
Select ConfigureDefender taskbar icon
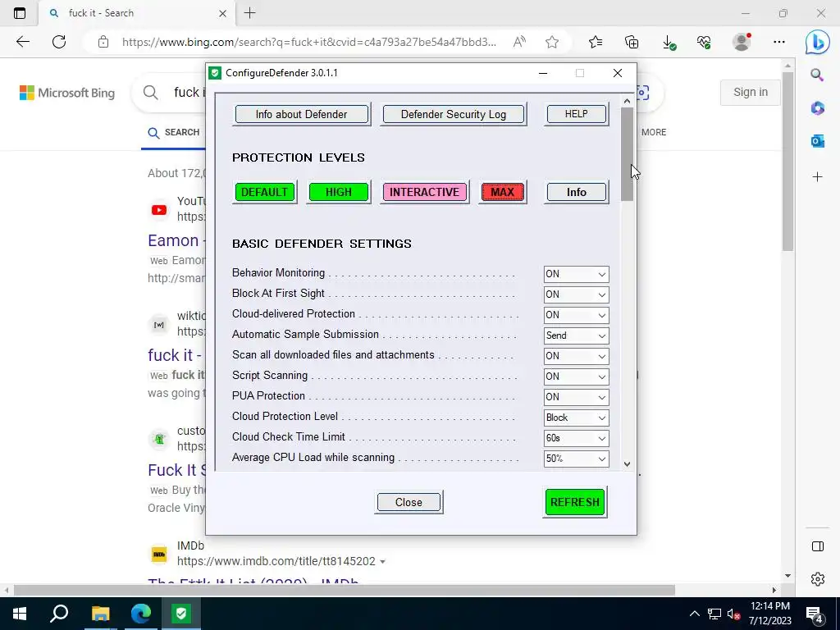tap(181, 614)
